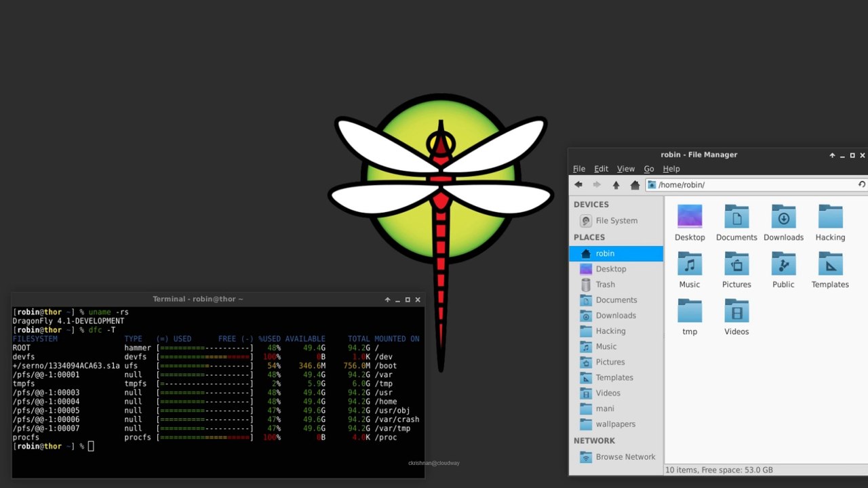Click the '/var/crash' mount entry in terminal
Image resolution: width=868 pixels, height=488 pixels.
(x=397, y=420)
